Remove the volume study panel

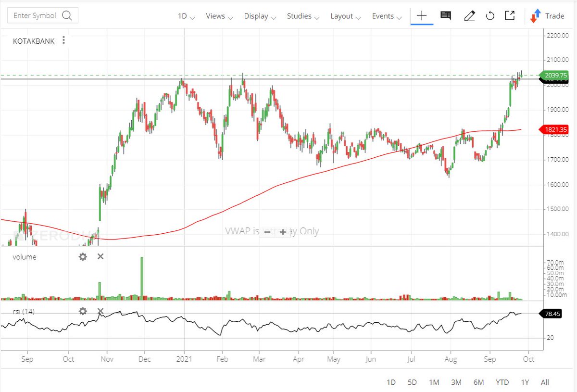click(x=100, y=256)
